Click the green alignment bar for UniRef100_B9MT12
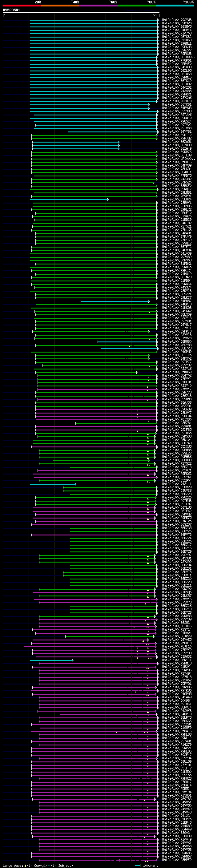197x868 pixels. 94,135
